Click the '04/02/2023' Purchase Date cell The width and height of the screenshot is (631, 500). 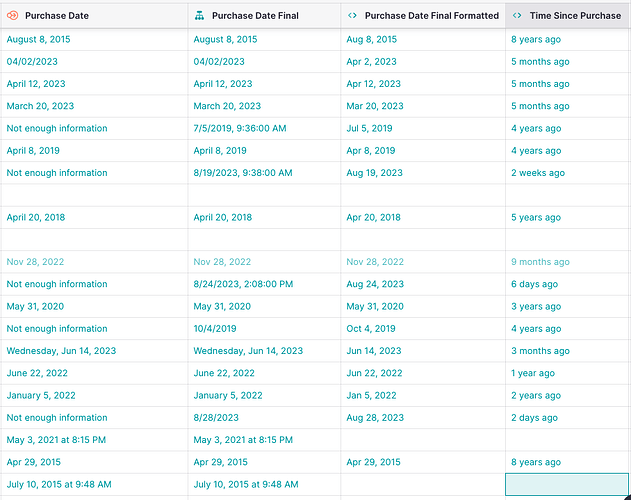click(x=94, y=62)
